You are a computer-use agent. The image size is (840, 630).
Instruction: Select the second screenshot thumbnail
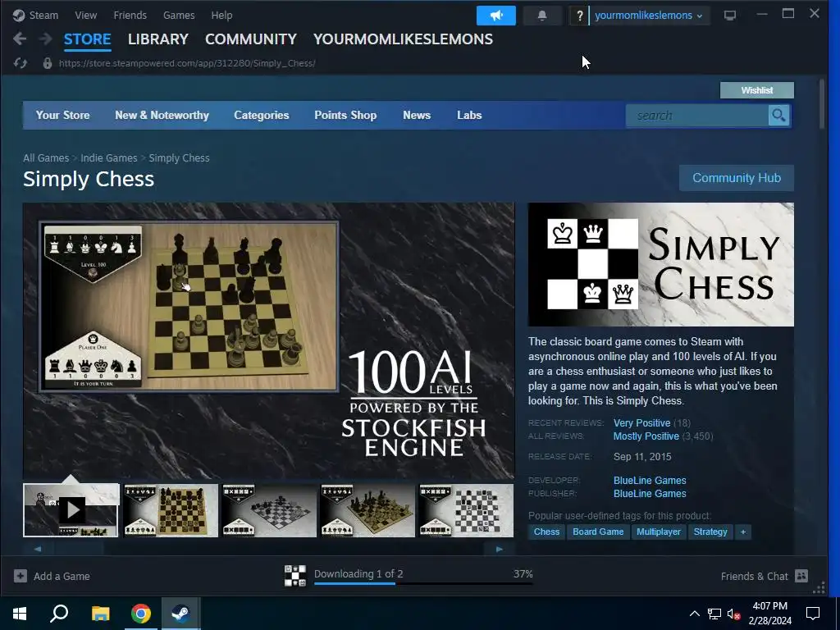tap(171, 510)
